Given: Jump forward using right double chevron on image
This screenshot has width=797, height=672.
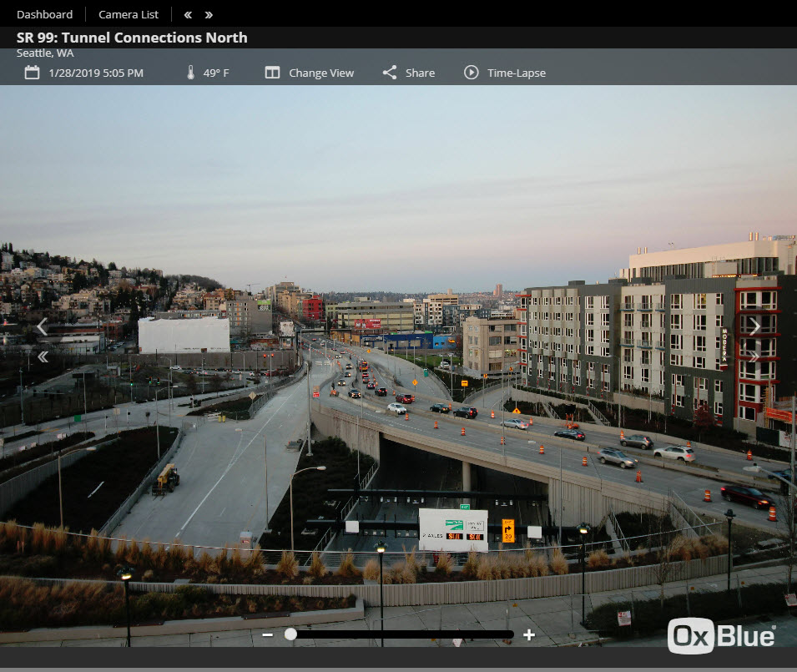Looking at the screenshot, I should click(x=754, y=357).
